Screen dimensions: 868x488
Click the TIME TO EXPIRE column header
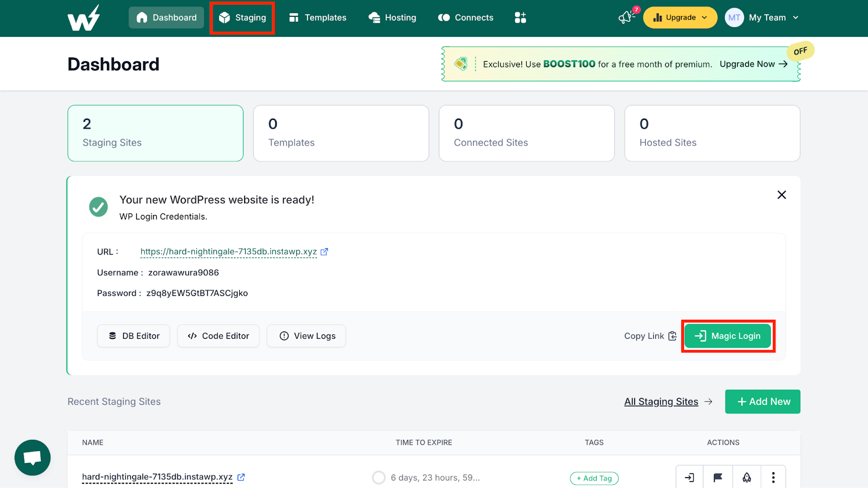[424, 442]
